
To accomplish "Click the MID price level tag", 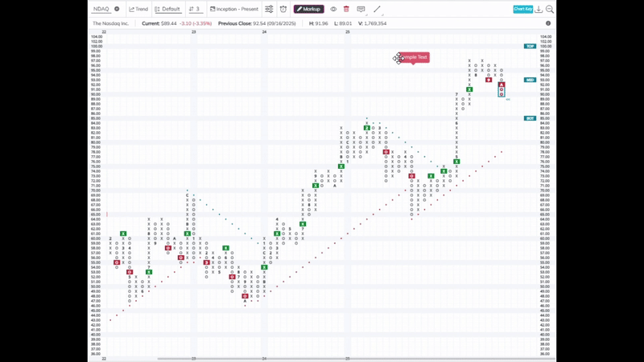I will [x=530, y=80].
